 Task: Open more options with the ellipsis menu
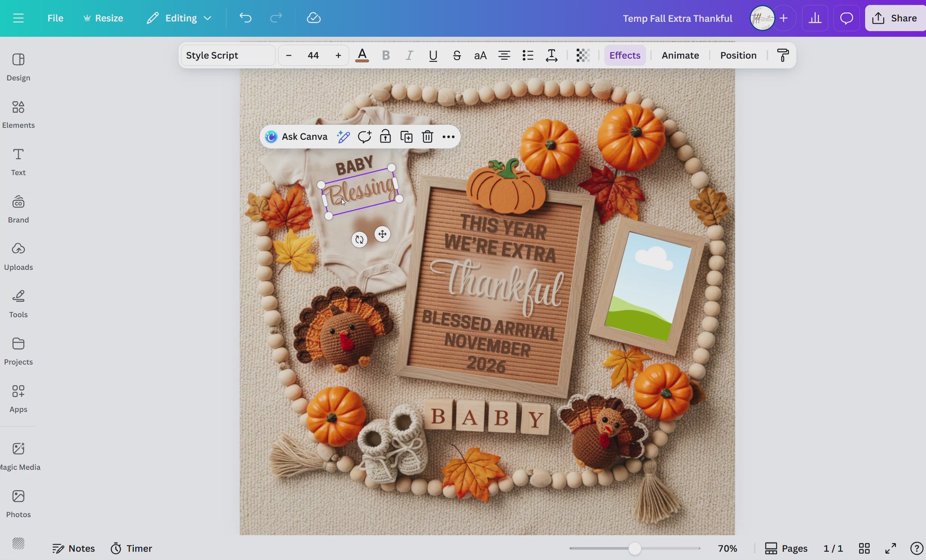pos(448,136)
